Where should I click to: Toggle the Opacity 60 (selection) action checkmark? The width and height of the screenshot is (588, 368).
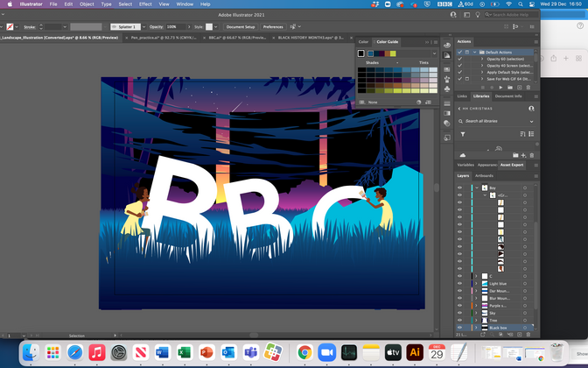460,59
